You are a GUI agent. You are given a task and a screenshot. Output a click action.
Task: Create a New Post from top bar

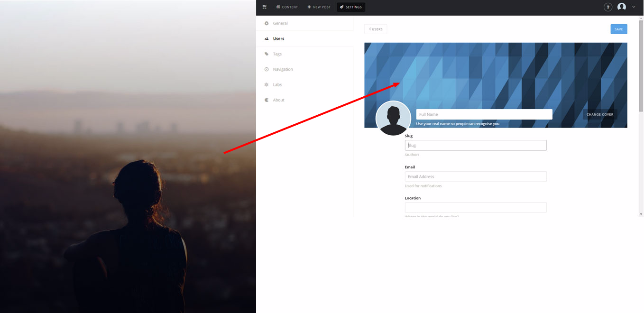[319, 7]
